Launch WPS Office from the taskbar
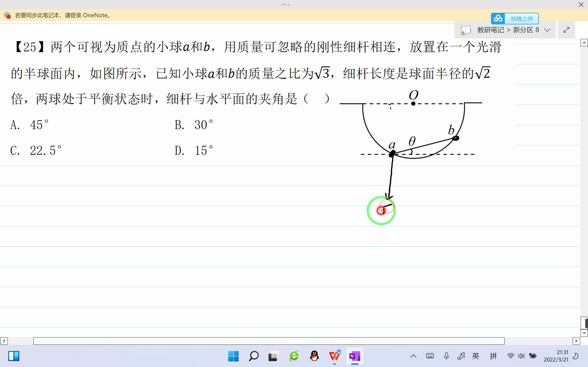 point(335,356)
